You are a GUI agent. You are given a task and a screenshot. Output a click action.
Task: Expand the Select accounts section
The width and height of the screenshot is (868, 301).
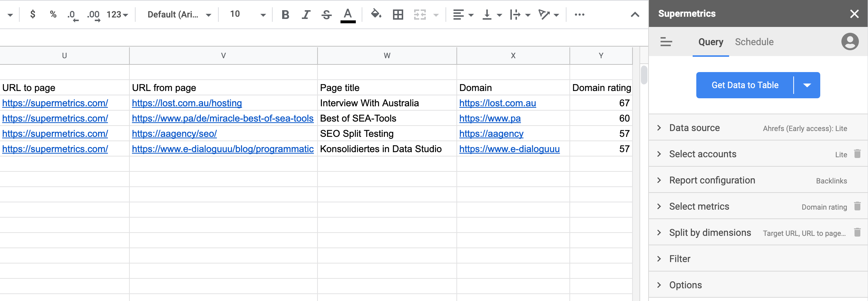(x=758, y=154)
